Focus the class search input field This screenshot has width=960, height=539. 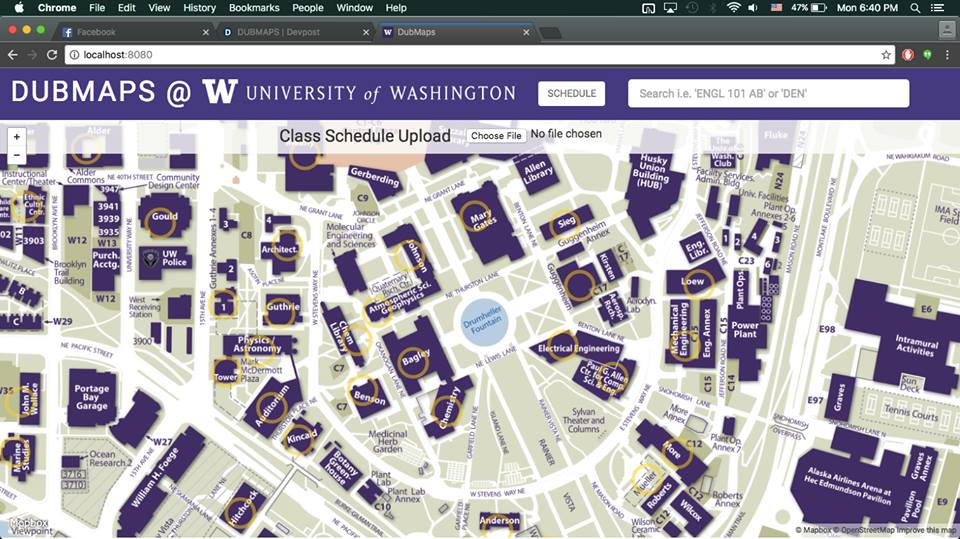(768, 94)
